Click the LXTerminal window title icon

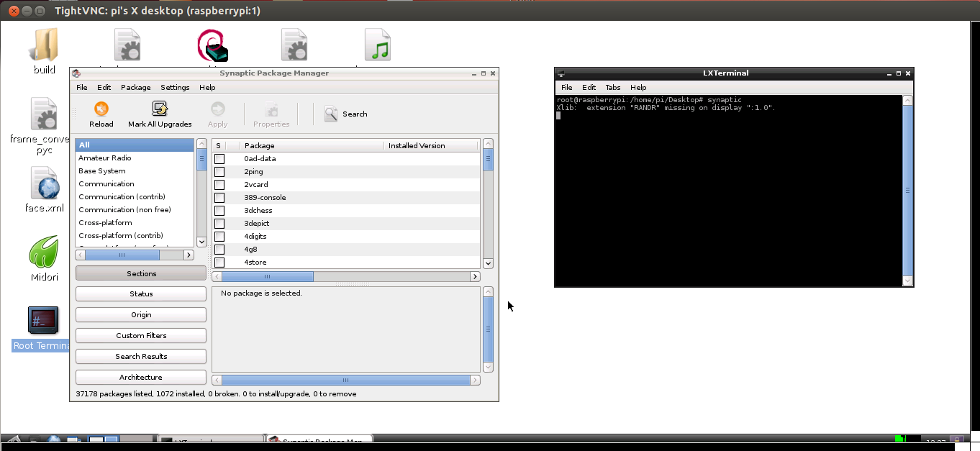click(x=561, y=73)
